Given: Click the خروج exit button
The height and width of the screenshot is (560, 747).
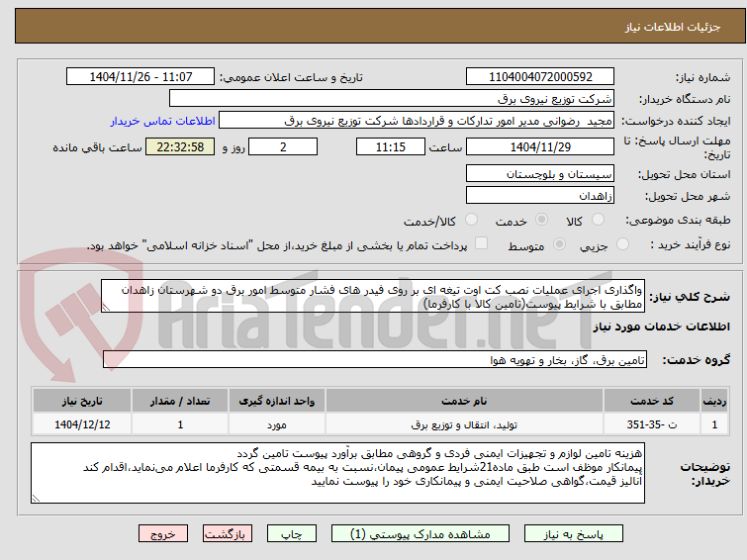Looking at the screenshot, I should click(163, 534).
